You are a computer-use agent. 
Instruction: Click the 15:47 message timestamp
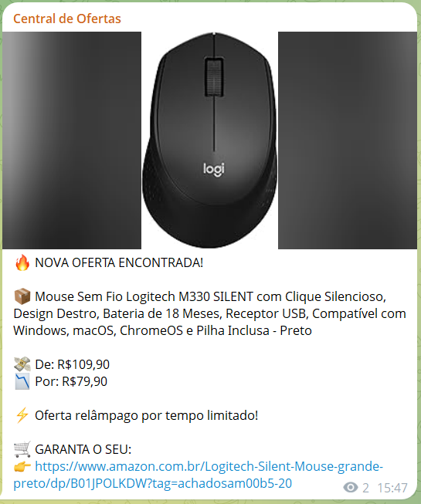click(x=392, y=488)
